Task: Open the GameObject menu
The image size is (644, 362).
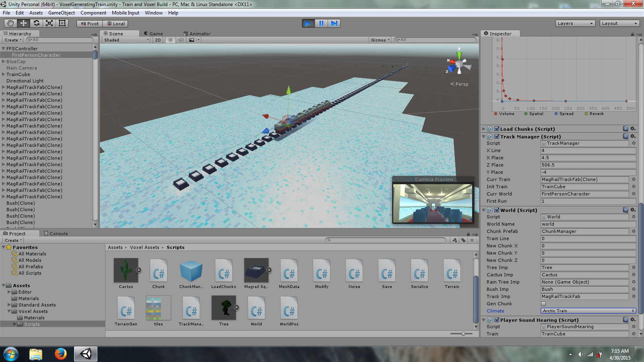Action: point(61,13)
